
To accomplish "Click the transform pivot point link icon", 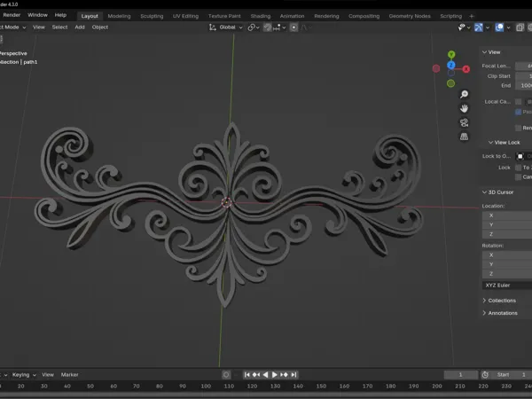I will pyautogui.click(x=252, y=27).
